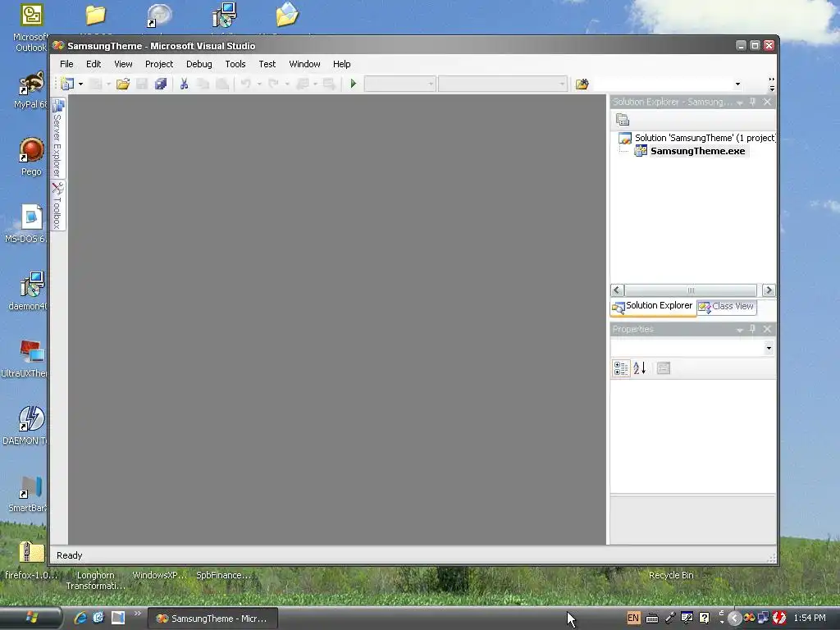This screenshot has height=630, width=840.
Task: Select the Solution 'SamsungTheme' tree node
Action: [698, 138]
